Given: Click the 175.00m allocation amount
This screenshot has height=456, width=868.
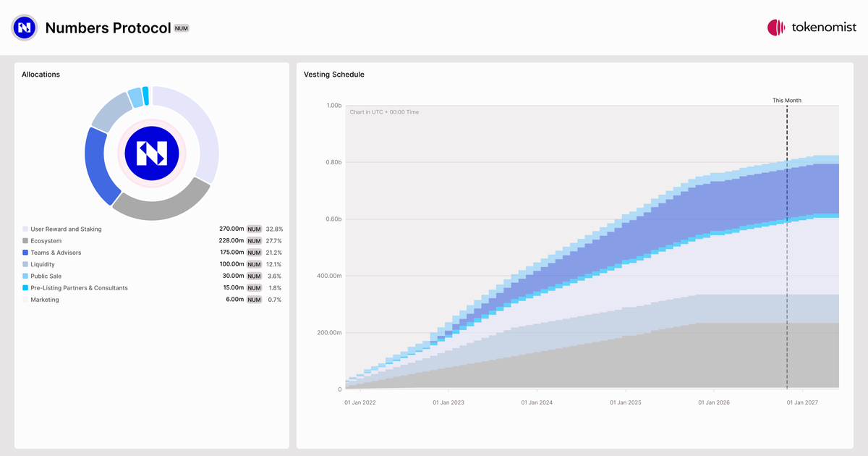Looking at the screenshot, I should pos(231,253).
